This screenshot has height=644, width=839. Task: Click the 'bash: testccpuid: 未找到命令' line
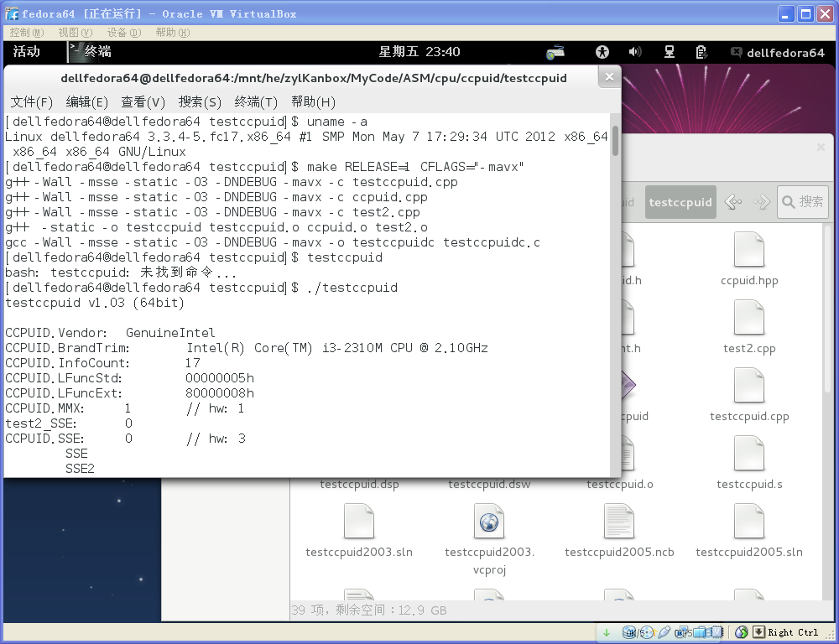point(121,273)
